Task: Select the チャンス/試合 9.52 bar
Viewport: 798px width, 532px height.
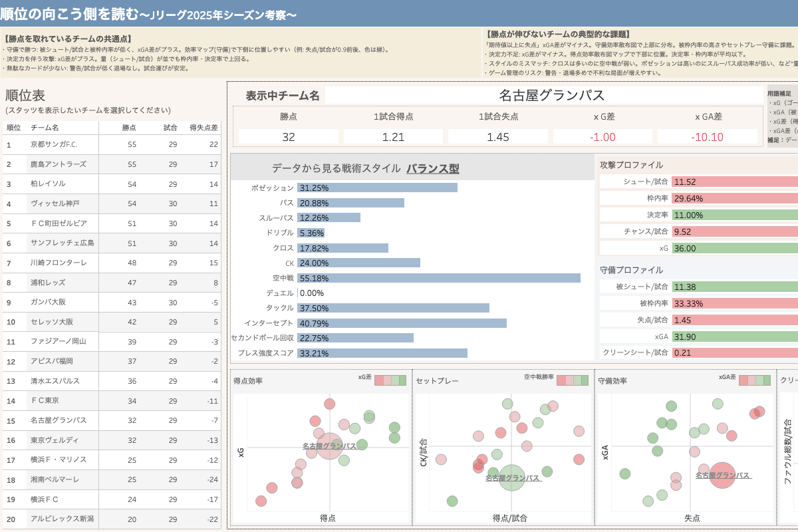Action: point(735,231)
